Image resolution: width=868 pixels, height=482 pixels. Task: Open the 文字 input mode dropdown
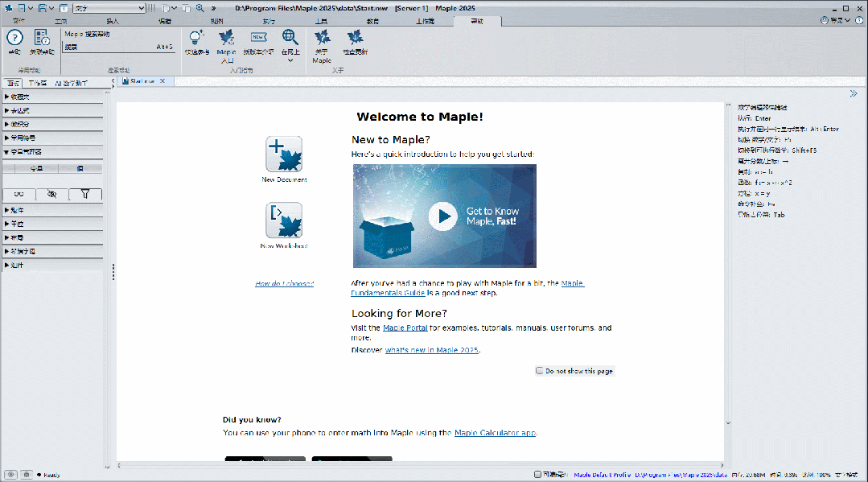coord(109,8)
